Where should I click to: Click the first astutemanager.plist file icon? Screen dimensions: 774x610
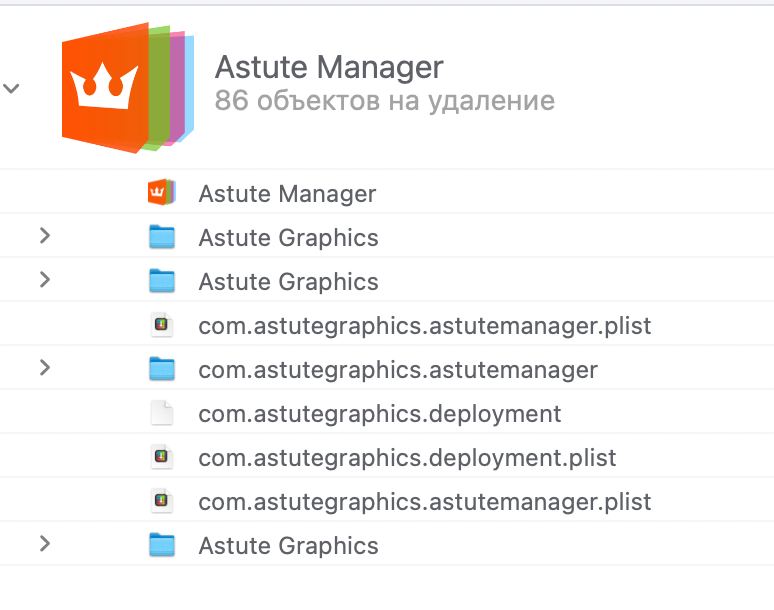point(162,325)
